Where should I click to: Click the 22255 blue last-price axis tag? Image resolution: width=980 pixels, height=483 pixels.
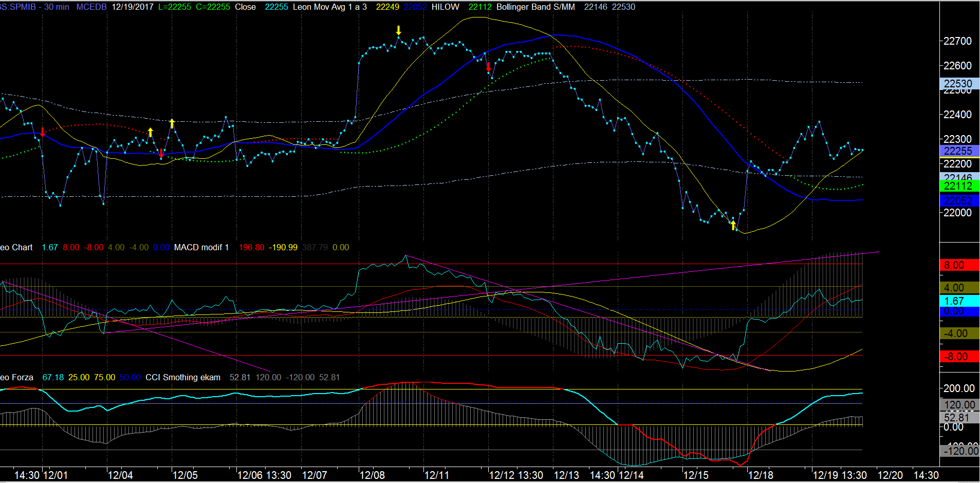click(959, 151)
